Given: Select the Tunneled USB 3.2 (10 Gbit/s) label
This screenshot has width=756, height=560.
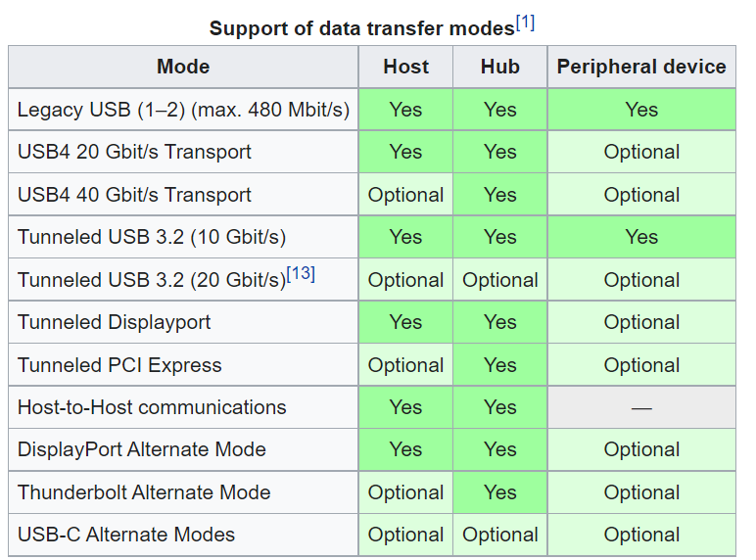Looking at the screenshot, I should coord(152,237).
